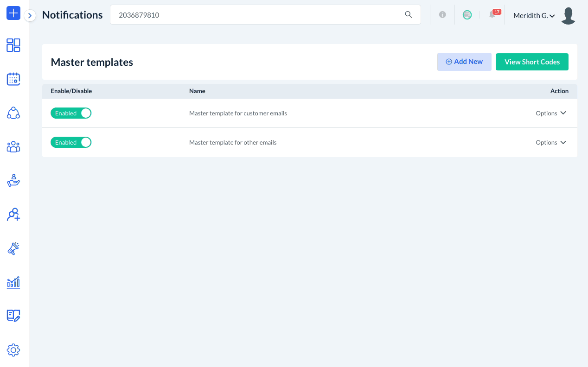
Task: Click the Enable/Disable column header
Action: pyautogui.click(x=71, y=91)
